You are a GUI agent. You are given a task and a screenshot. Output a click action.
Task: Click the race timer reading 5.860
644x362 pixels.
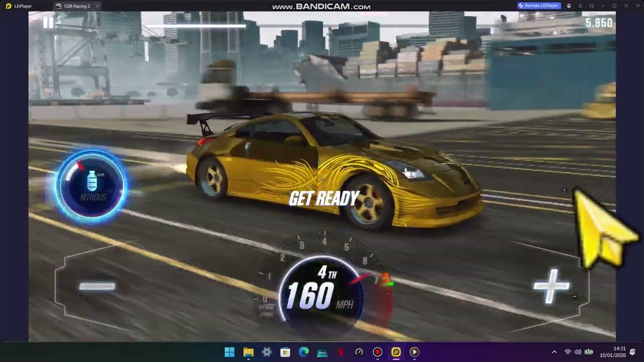tap(599, 23)
